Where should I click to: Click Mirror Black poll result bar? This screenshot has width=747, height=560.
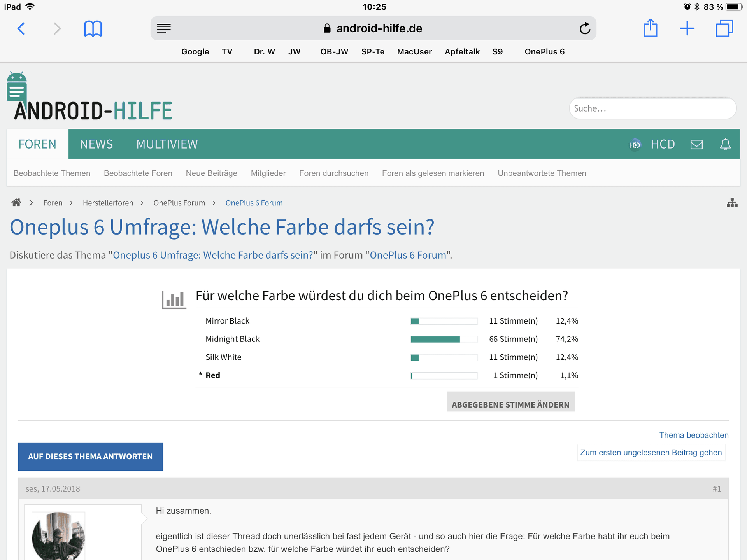coord(444,321)
